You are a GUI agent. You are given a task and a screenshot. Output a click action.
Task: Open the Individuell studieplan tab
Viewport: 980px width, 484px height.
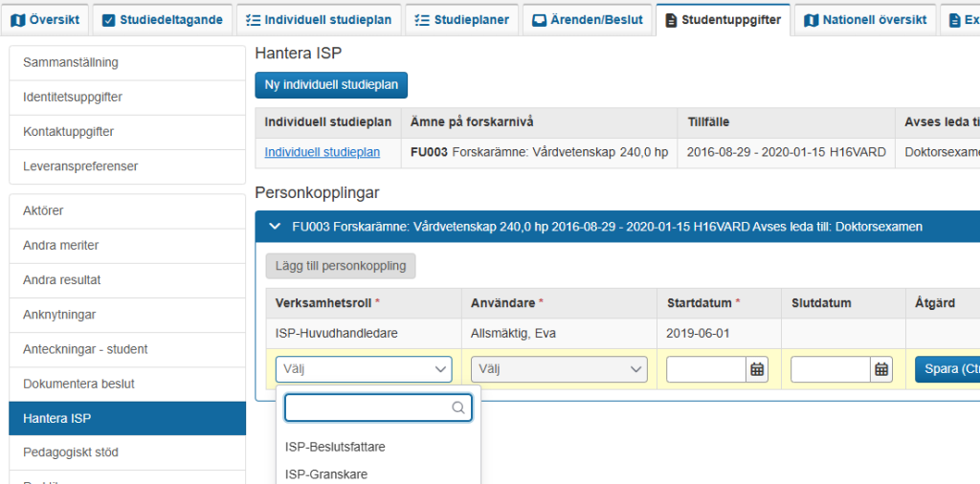(319, 20)
